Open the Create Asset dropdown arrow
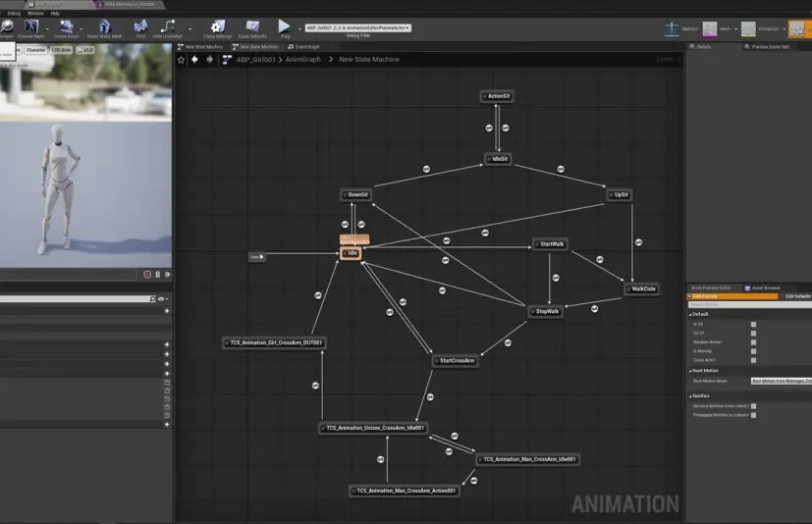 point(81,29)
